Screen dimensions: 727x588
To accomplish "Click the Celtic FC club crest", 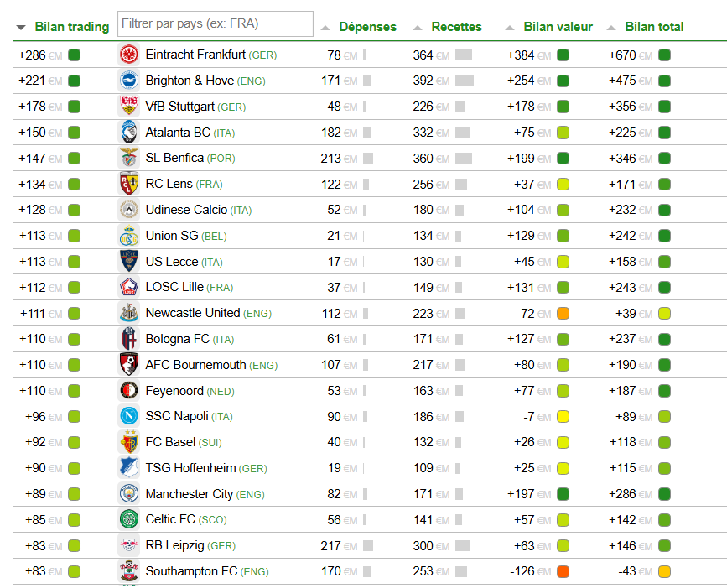I will 128,519.
